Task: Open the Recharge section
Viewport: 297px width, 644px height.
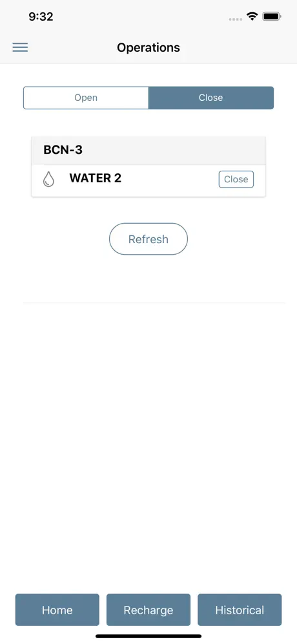Action: coord(148,610)
